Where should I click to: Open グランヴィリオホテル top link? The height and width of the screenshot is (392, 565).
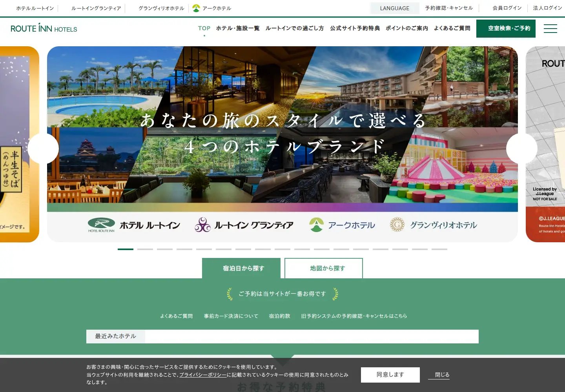point(161,8)
